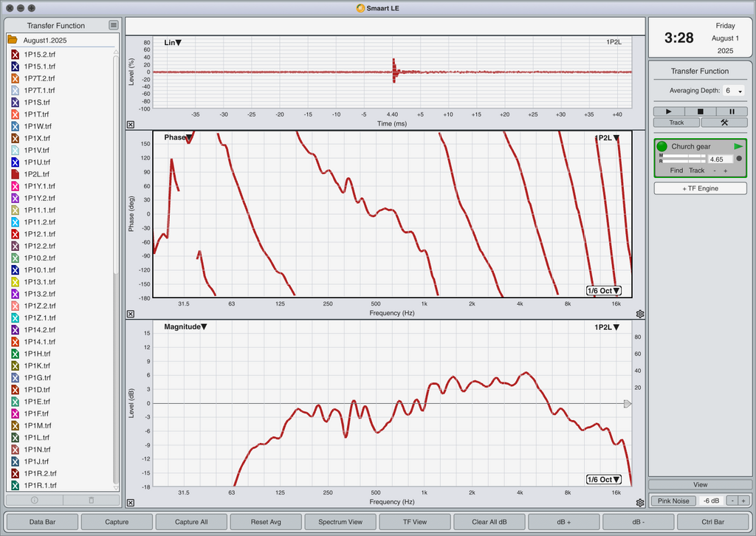Click the 1P2L.trf file icon

coord(15,174)
